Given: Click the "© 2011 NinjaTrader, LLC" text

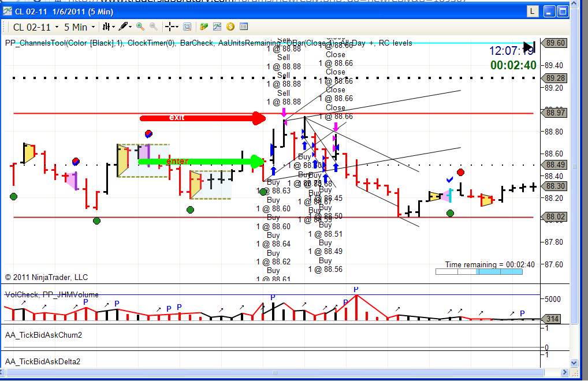Looking at the screenshot, I should [x=46, y=277].
